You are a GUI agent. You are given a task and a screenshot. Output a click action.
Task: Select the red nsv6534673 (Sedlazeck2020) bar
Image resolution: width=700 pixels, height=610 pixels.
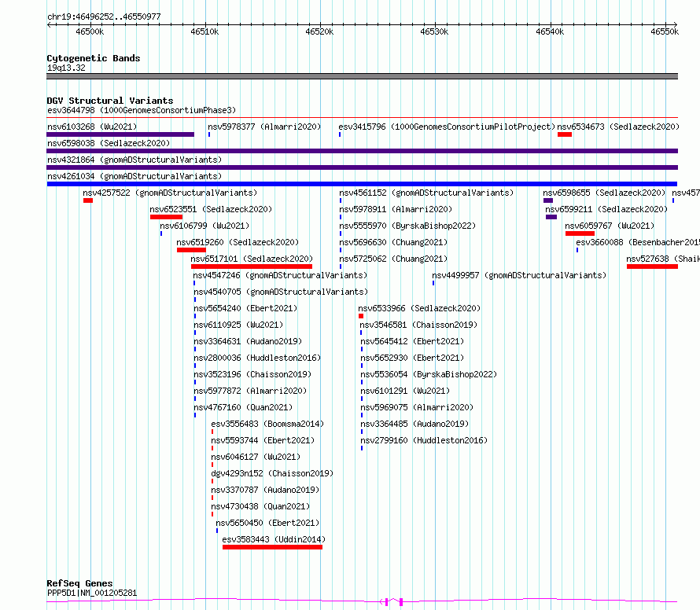point(564,134)
